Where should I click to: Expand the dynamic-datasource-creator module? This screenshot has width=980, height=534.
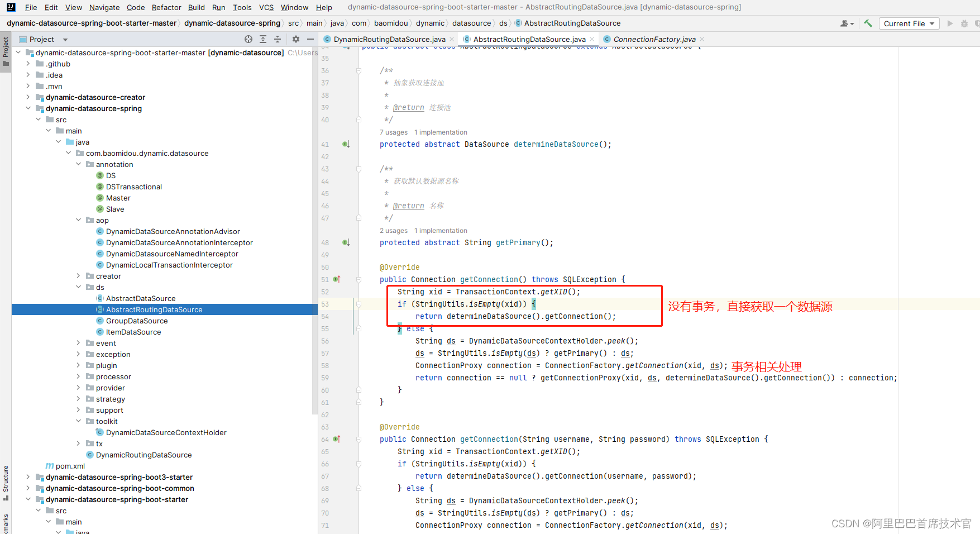tap(28, 97)
